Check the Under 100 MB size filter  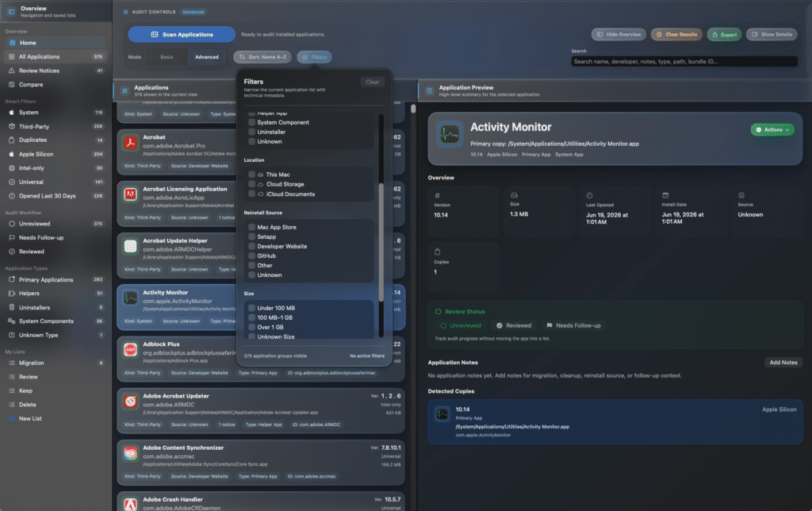click(251, 308)
